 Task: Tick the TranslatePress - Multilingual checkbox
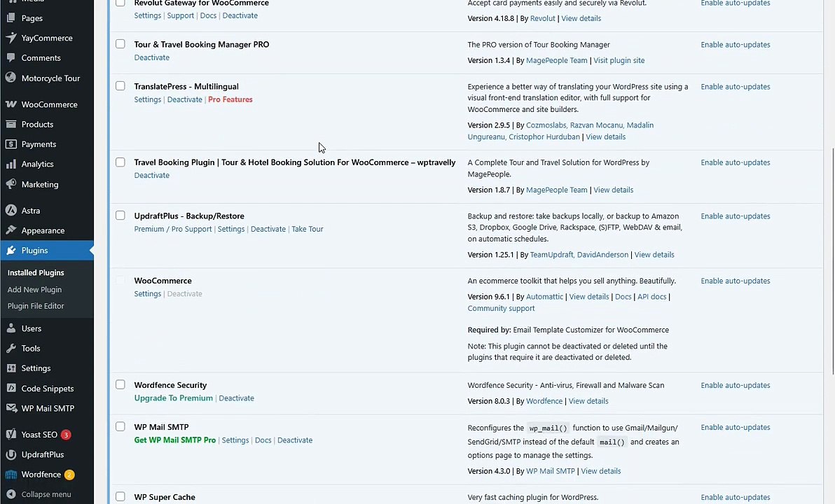[x=120, y=85]
